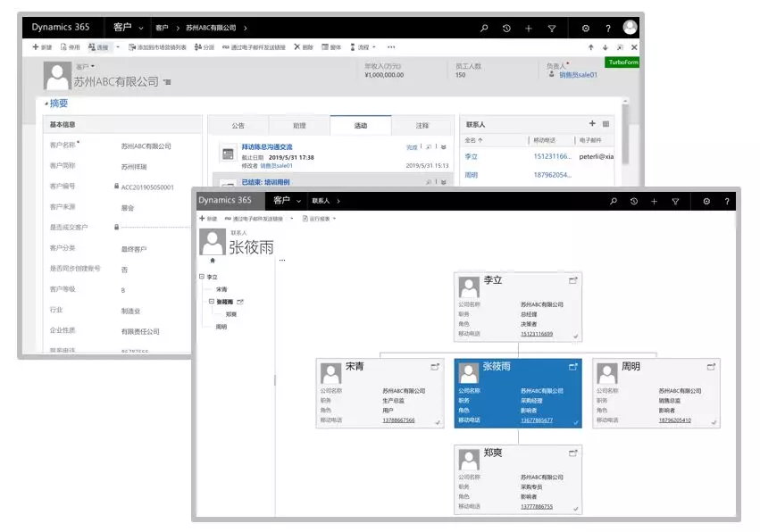760x532 pixels.
Task: Select 周明 in the contact tree
Action: click(x=221, y=327)
